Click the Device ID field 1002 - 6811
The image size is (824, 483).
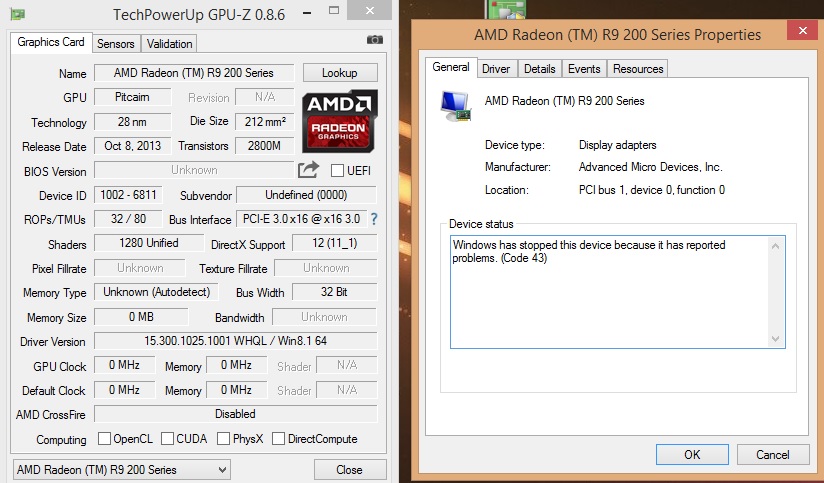pyautogui.click(x=128, y=195)
